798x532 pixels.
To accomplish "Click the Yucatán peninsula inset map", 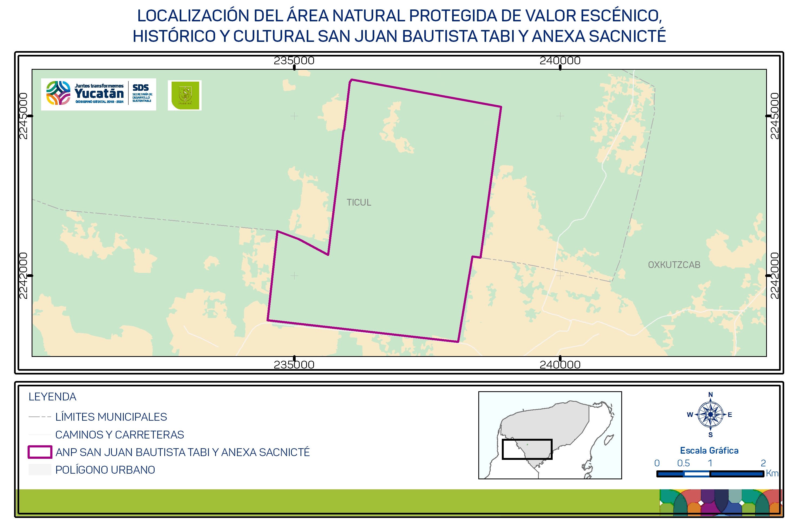I will tap(550, 435).
